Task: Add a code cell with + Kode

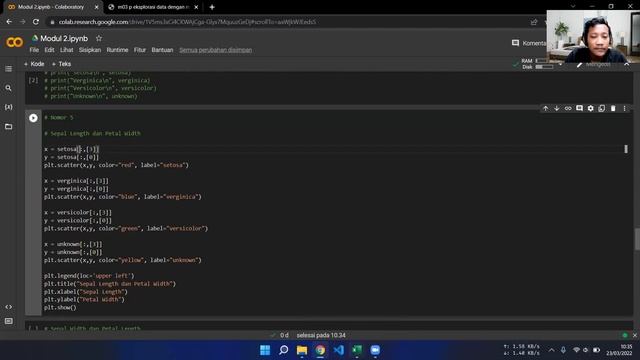Action: (x=34, y=64)
